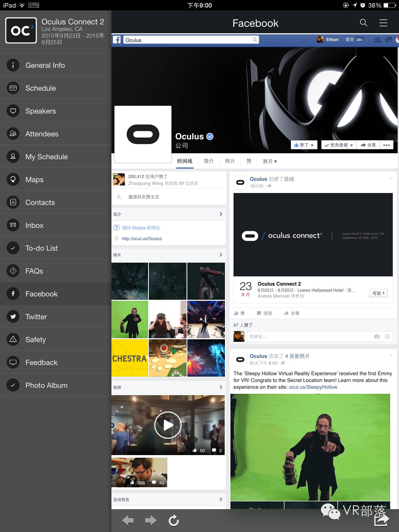This screenshot has width=399, height=532.
Task: Open options arrow on the 4 photos post
Action: click(x=391, y=355)
